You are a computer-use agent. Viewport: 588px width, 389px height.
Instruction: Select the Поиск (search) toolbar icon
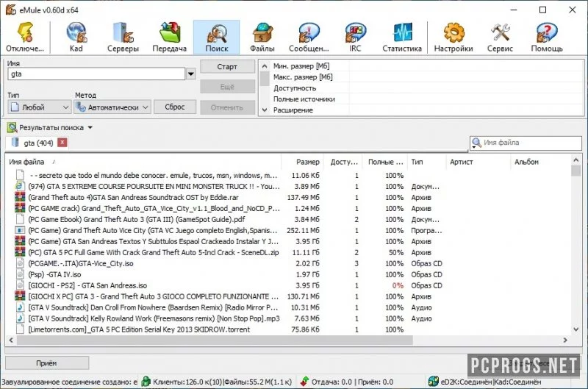pyautogui.click(x=216, y=37)
